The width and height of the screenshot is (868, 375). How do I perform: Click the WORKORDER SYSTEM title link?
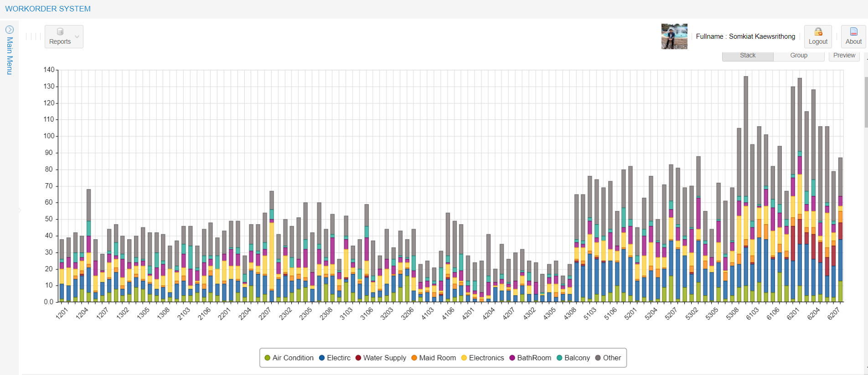tap(48, 9)
